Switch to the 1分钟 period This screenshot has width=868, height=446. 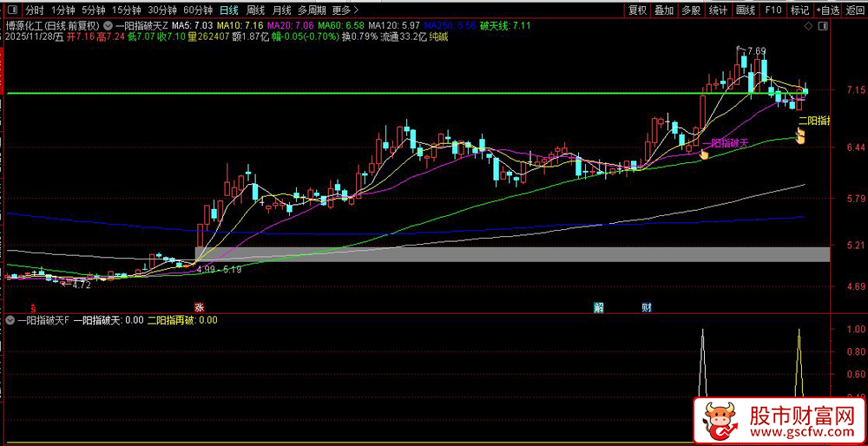click(62, 10)
